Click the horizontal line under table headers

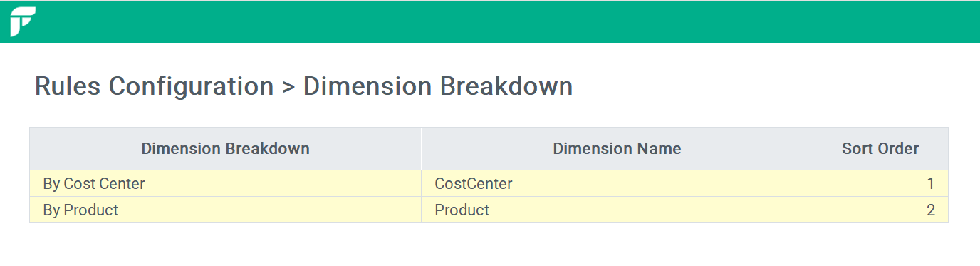coord(490,170)
